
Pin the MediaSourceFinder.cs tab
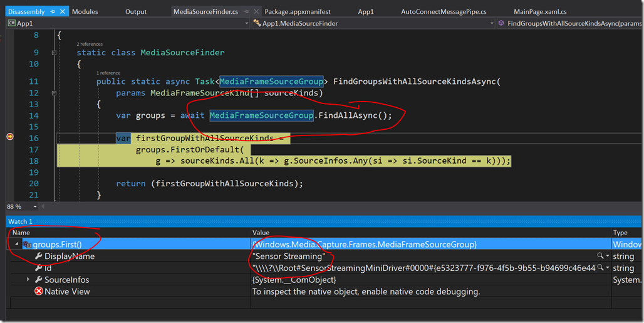[246, 11]
